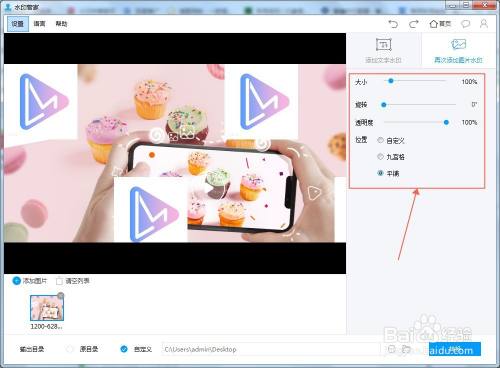Click the transparency slider handle

pos(446,122)
